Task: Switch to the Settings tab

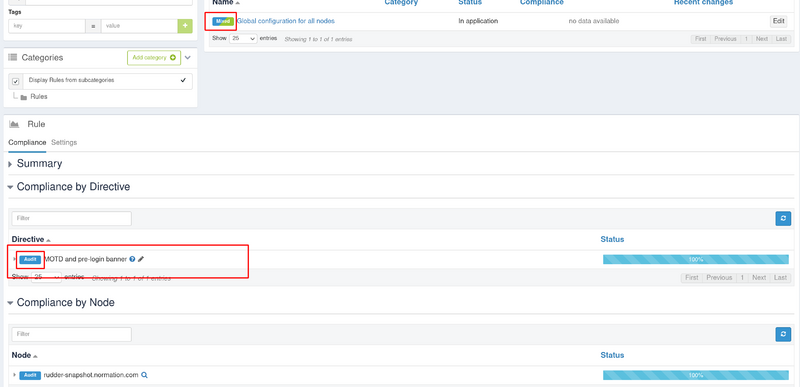Action: point(64,142)
